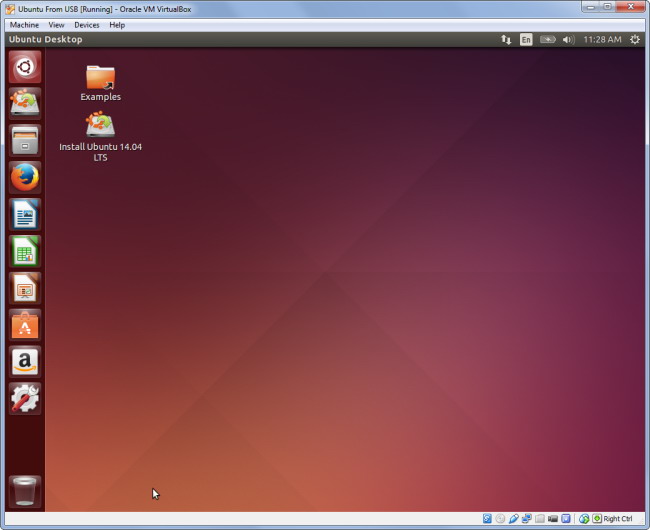
Task: Open the VirtualBox Help menu
Action: tap(117, 24)
